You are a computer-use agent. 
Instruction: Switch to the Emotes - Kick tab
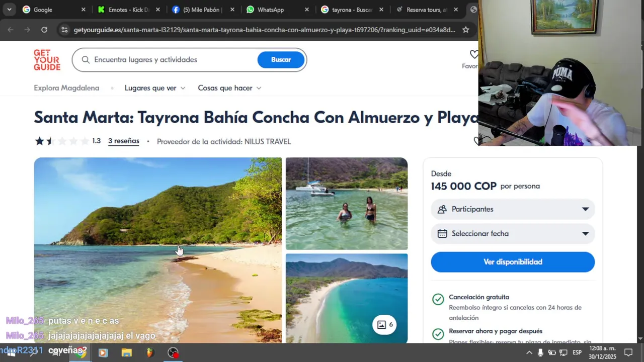(x=129, y=10)
